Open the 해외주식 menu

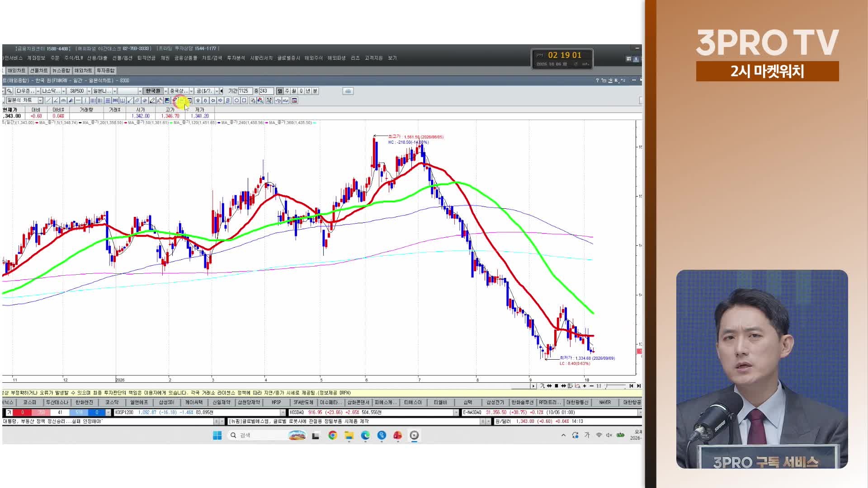pos(313,58)
